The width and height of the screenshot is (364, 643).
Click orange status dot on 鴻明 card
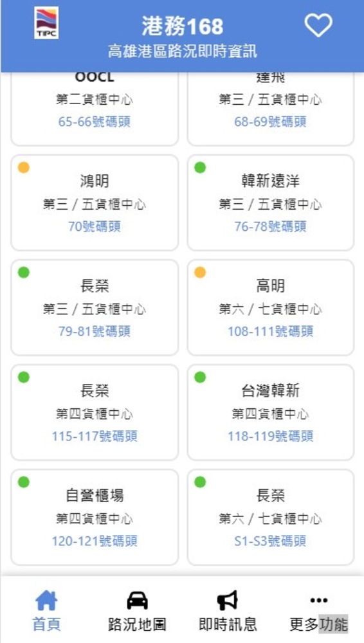coord(24,167)
